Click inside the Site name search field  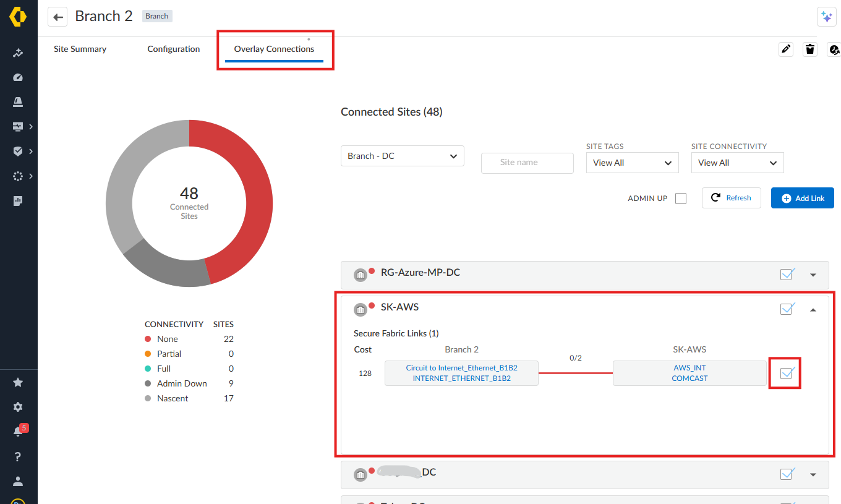click(527, 163)
